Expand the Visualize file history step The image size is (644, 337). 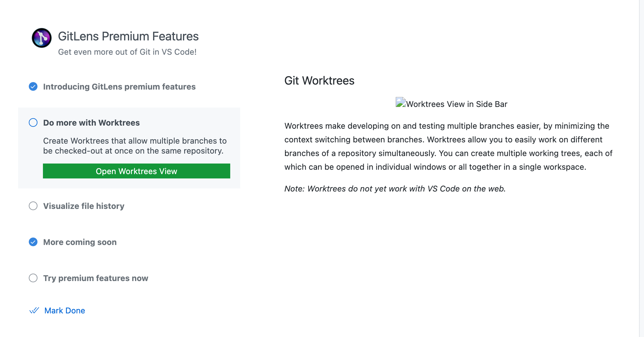[x=83, y=206]
